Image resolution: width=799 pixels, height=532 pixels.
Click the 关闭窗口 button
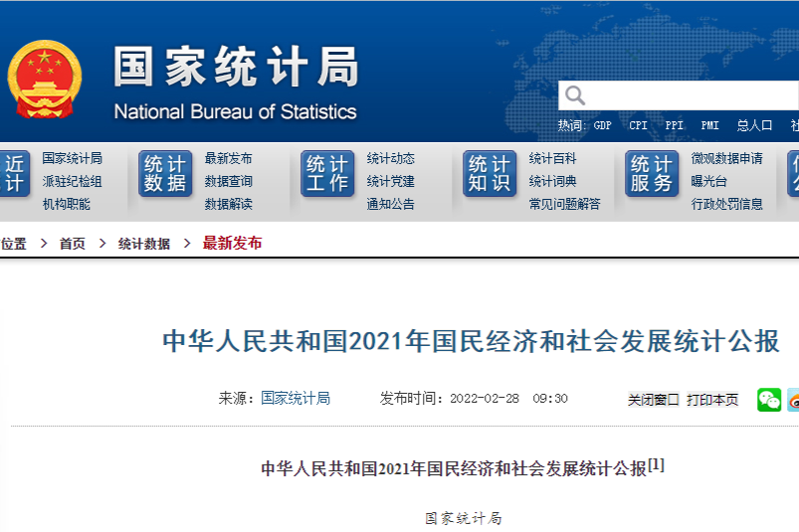(654, 400)
